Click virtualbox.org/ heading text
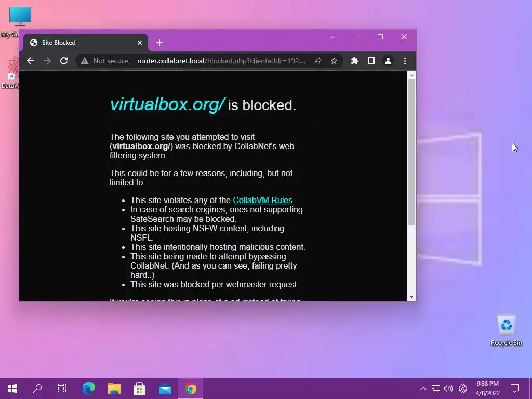Viewport: 532px width, 399px height. (x=167, y=104)
